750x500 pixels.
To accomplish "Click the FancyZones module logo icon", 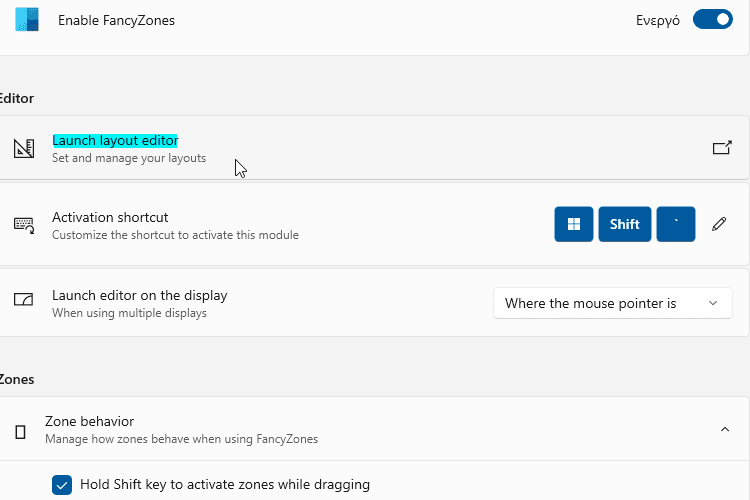I will (27, 20).
